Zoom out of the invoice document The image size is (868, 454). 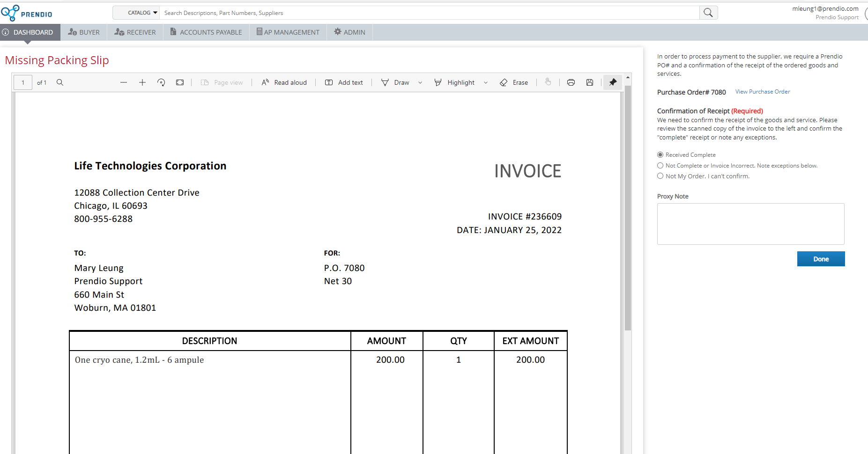[124, 82]
